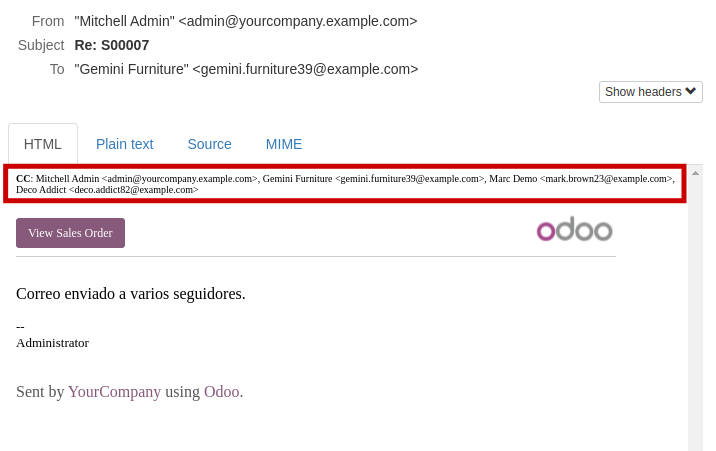Click the CC recipients line
716x451 pixels.
click(x=345, y=184)
